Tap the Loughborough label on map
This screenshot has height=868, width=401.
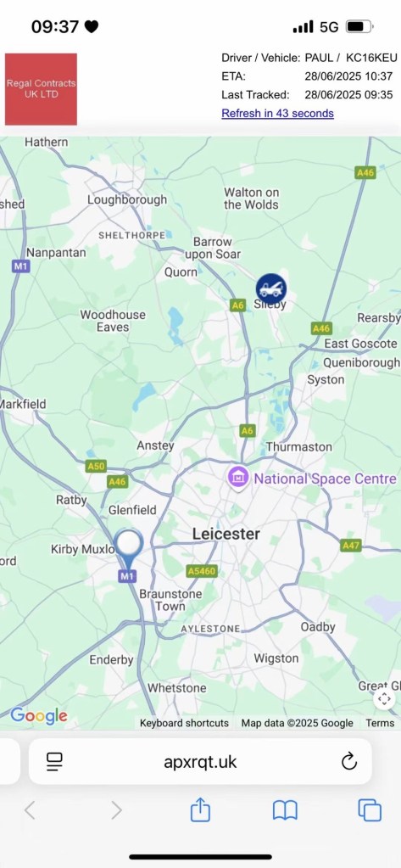pos(126,200)
